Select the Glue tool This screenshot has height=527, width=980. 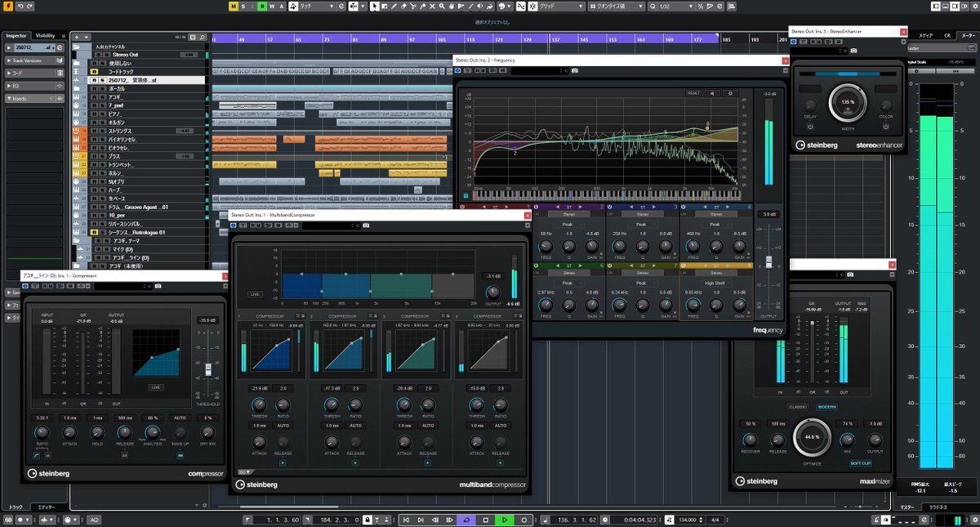pyautogui.click(x=422, y=6)
